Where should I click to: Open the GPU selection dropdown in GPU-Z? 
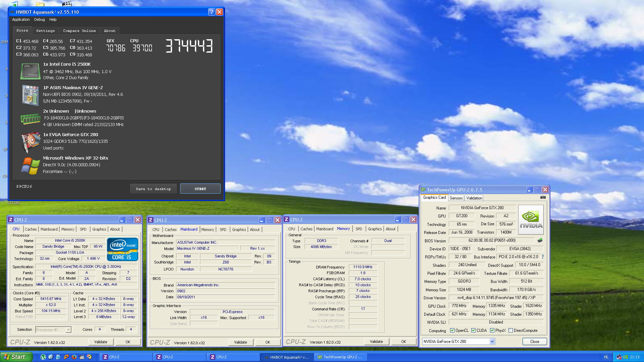(492, 342)
